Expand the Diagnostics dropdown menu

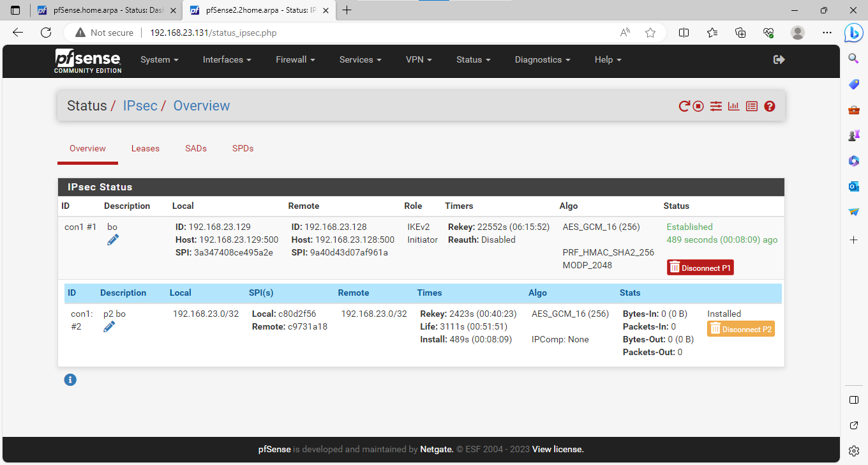point(542,59)
